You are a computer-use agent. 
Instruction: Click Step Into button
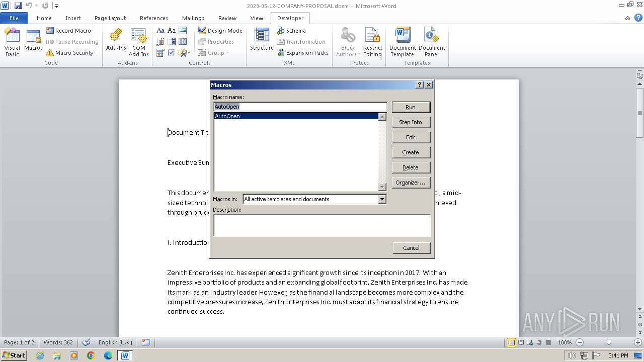pos(411,122)
